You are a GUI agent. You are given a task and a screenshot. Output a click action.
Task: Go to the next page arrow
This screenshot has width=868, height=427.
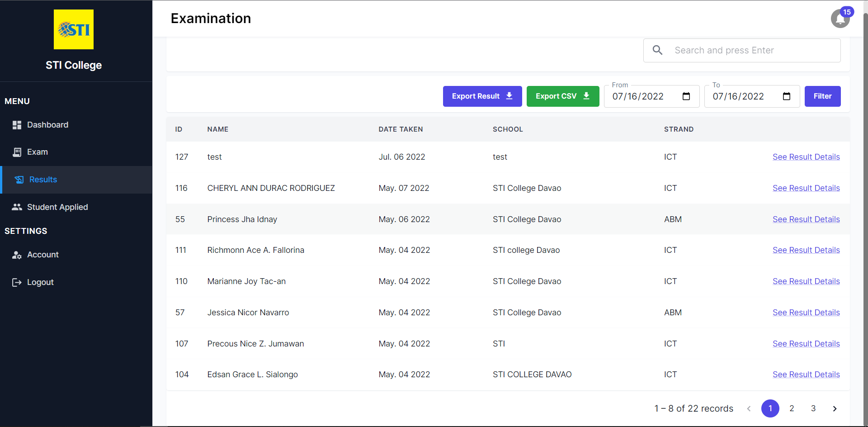835,408
